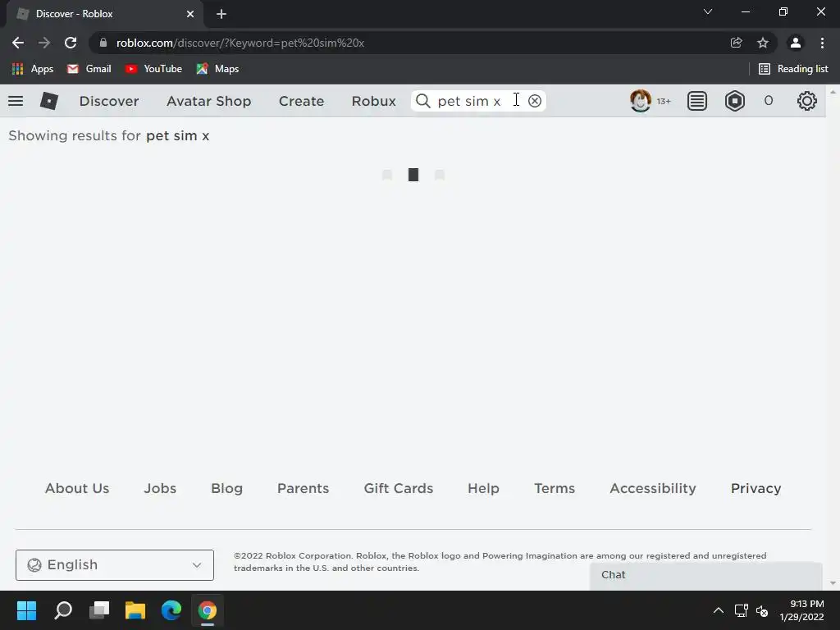Share this page from address bar
This screenshot has width=840, height=630.
click(736, 43)
